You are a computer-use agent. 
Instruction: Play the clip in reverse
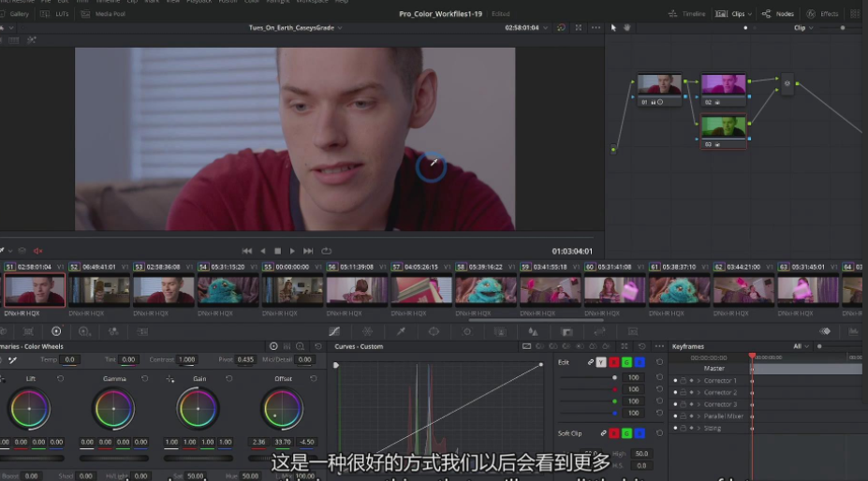pos(263,251)
